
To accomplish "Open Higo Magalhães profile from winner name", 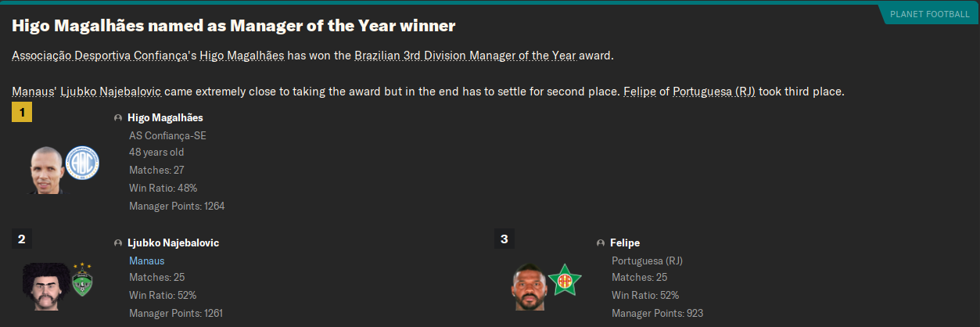I will (x=165, y=118).
